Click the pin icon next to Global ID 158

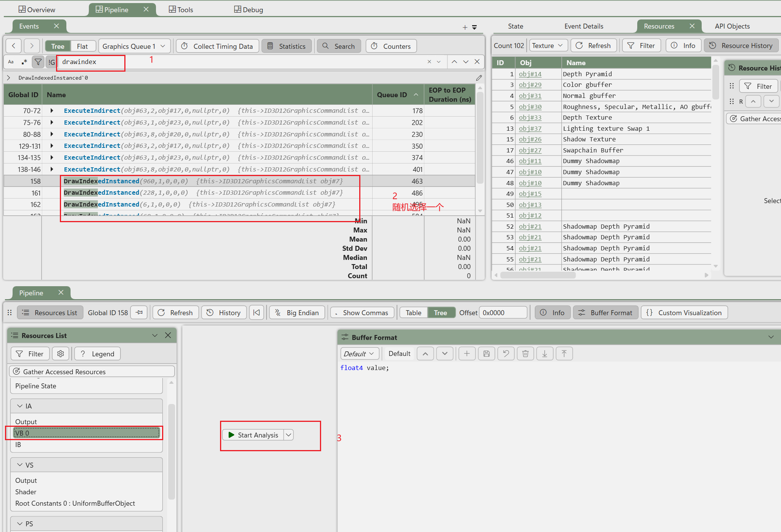(139, 312)
